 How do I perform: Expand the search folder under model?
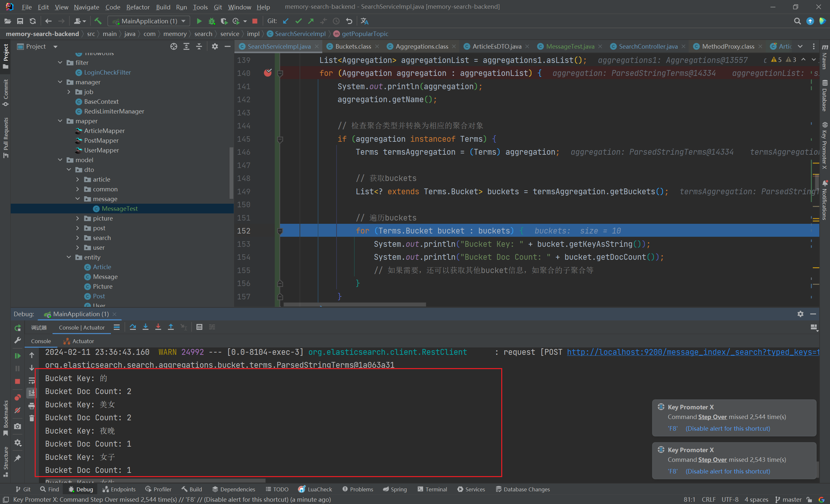pyautogui.click(x=78, y=237)
